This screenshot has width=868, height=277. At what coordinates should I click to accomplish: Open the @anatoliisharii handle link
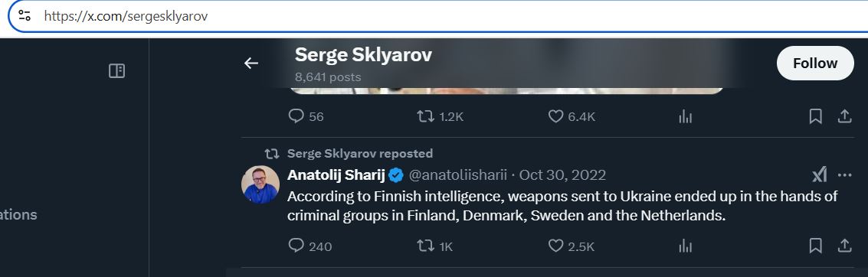tap(458, 175)
